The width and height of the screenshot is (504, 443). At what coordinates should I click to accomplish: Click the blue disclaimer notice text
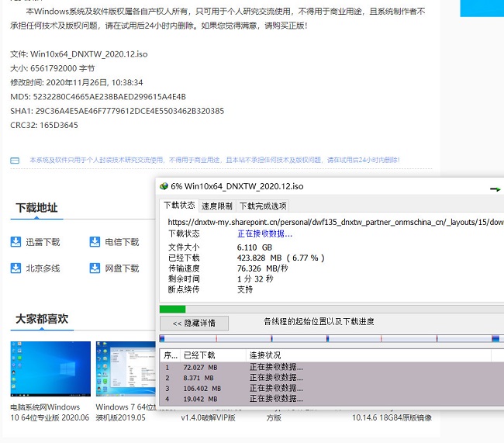click(x=214, y=160)
